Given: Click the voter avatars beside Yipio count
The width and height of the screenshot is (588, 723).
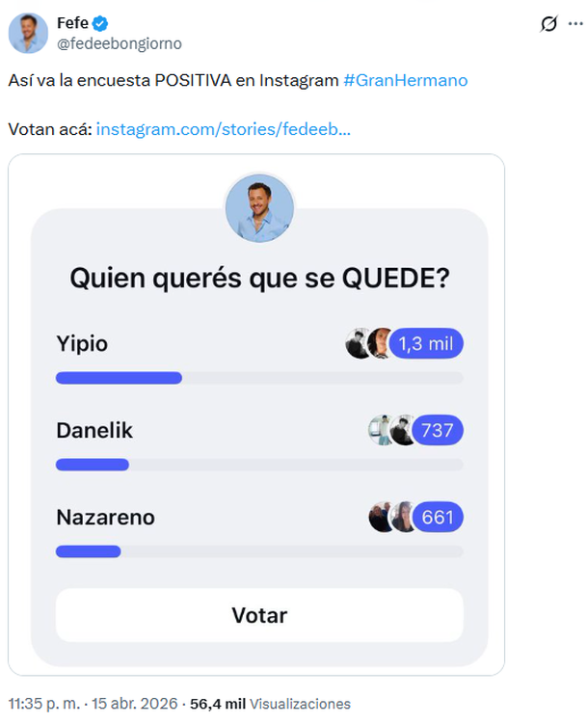Looking at the screenshot, I should click(369, 343).
